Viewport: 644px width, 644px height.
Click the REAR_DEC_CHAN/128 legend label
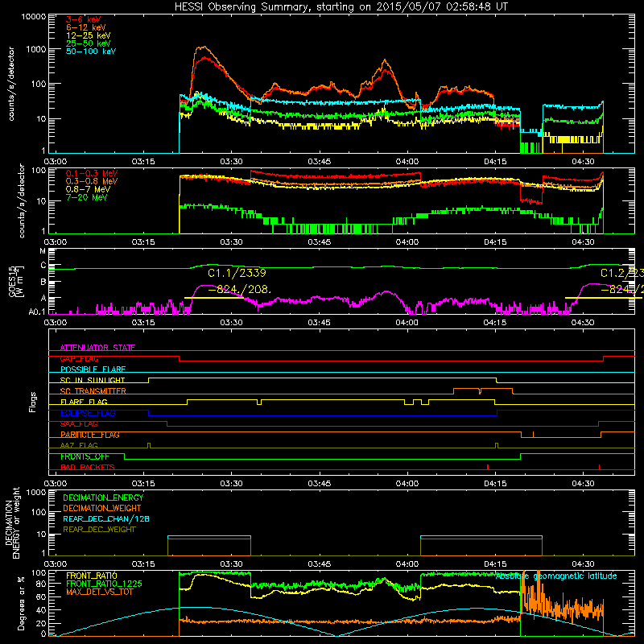[x=106, y=518]
